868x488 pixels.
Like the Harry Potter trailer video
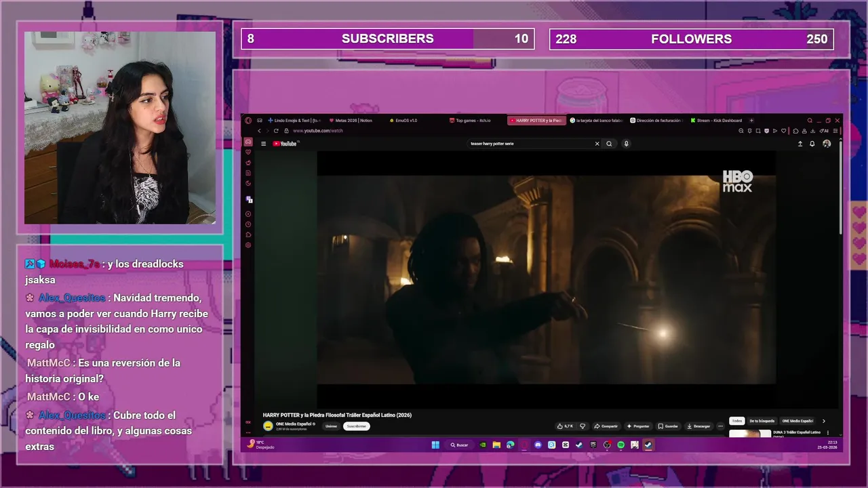tap(565, 426)
